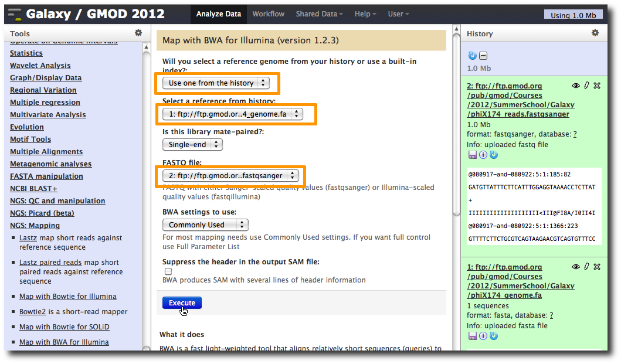This screenshot has height=364, width=621.
Task: Open the NGS: QC and manipulation section
Action: (57, 201)
